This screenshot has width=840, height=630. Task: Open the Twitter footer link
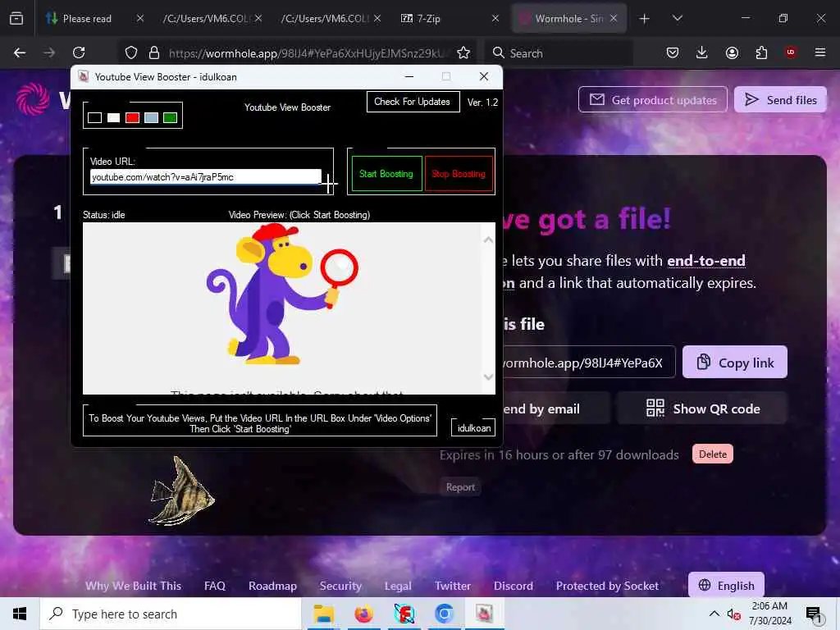pos(453,586)
